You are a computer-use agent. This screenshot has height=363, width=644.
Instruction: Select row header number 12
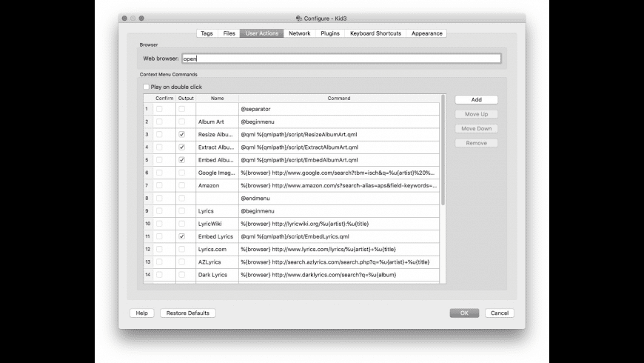pyautogui.click(x=148, y=249)
